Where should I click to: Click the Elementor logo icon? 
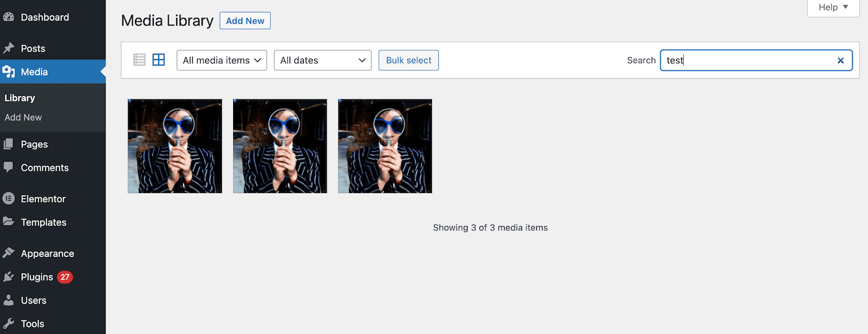(9, 199)
